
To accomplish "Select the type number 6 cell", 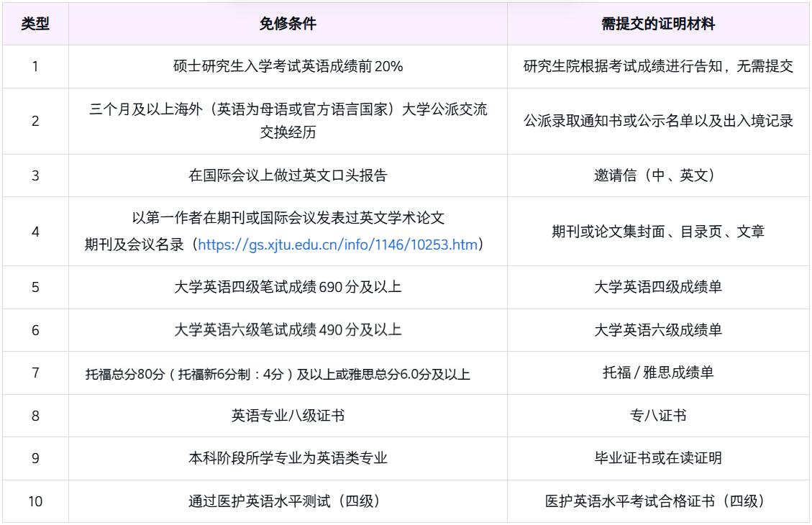I will [x=35, y=330].
